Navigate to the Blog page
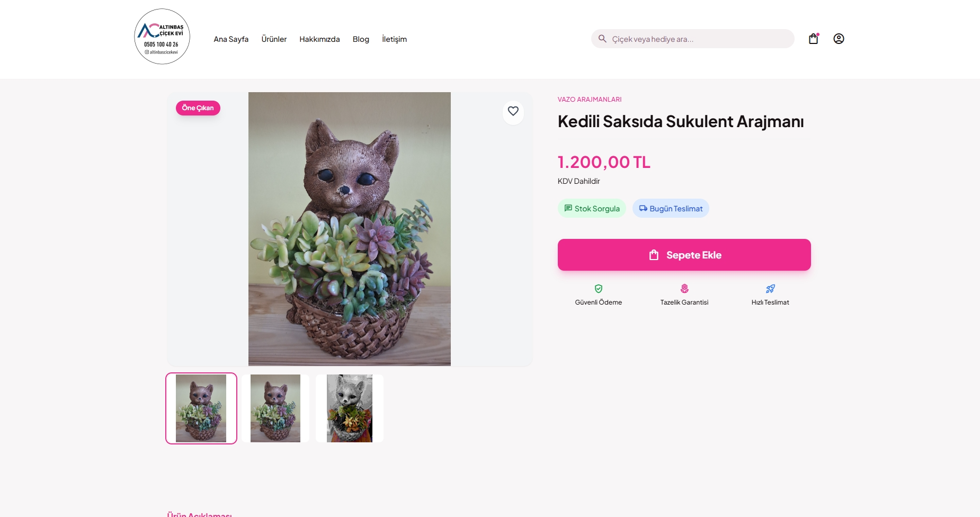The width and height of the screenshot is (980, 517). [x=361, y=39]
